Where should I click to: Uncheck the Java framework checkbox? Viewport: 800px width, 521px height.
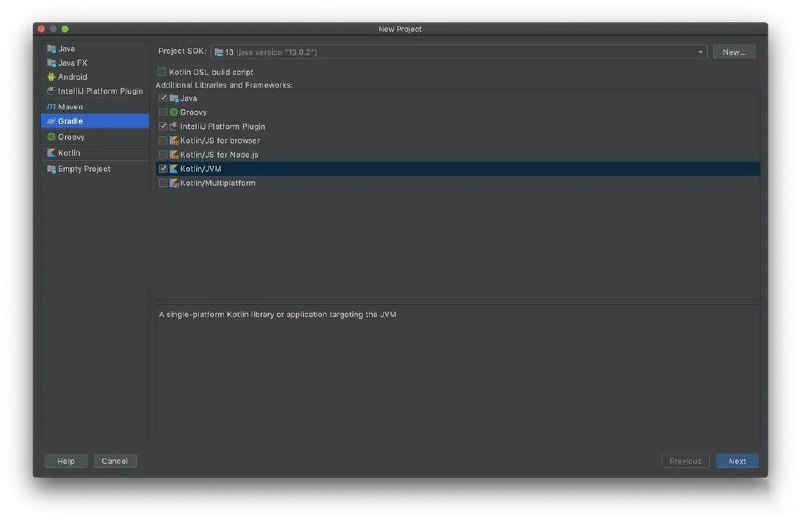point(163,98)
